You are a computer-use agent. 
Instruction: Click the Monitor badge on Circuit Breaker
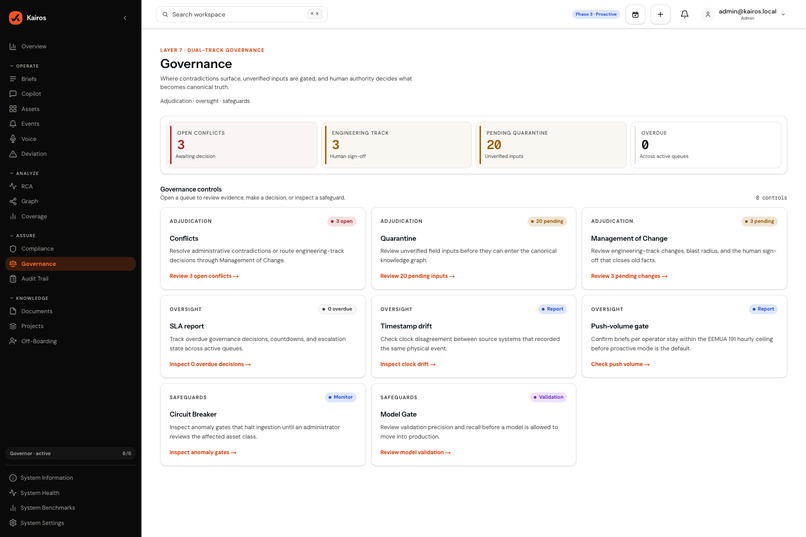click(x=341, y=397)
